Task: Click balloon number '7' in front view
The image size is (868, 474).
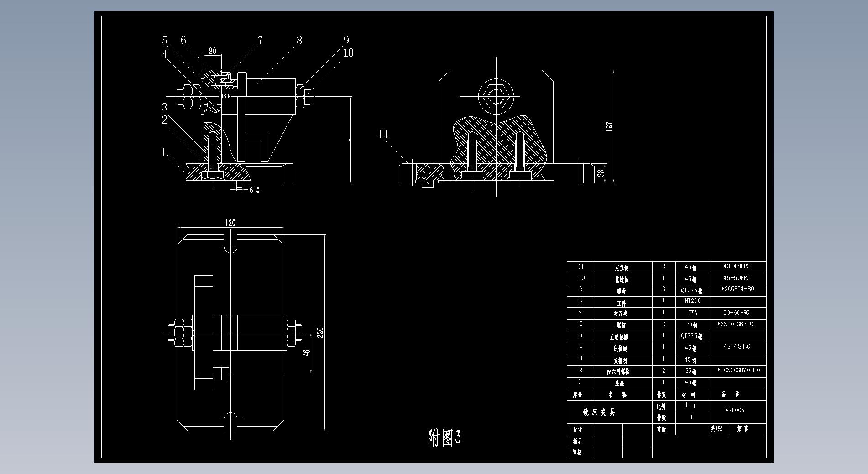Action: point(260,40)
